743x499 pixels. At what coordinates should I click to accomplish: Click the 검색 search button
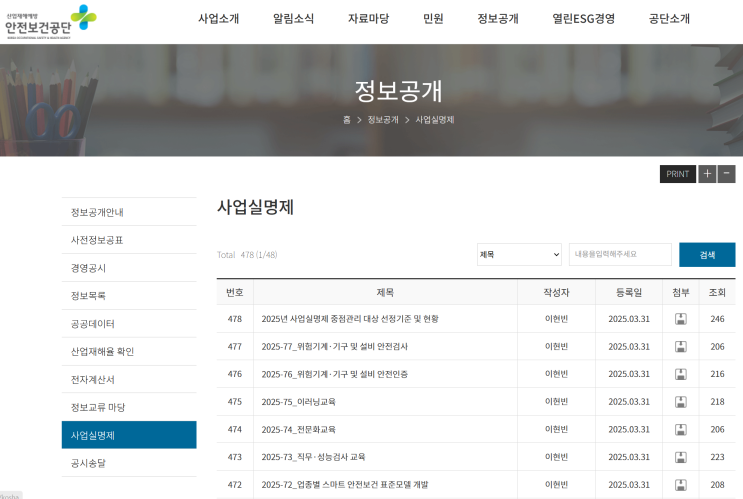[707, 255]
